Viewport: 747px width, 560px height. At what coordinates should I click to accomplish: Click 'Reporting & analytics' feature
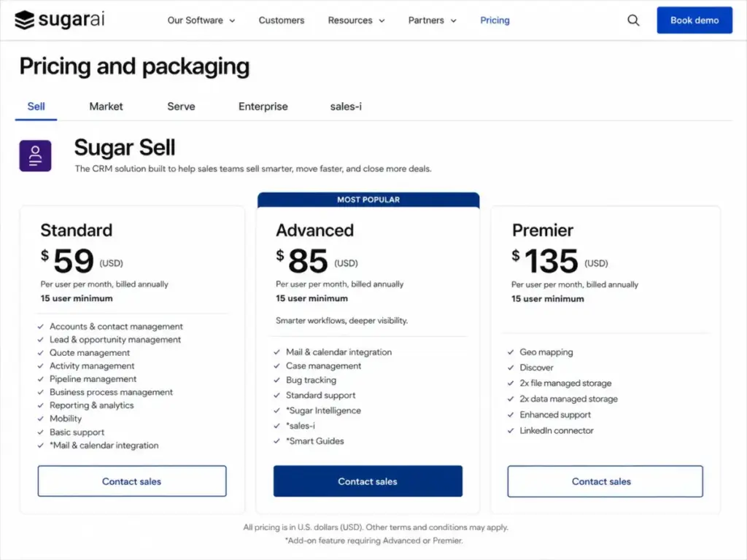(x=91, y=405)
